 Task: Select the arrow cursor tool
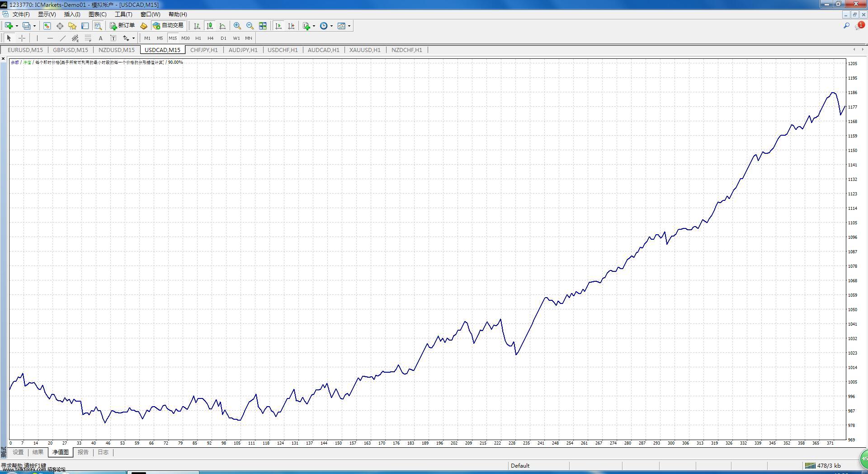click(x=9, y=38)
